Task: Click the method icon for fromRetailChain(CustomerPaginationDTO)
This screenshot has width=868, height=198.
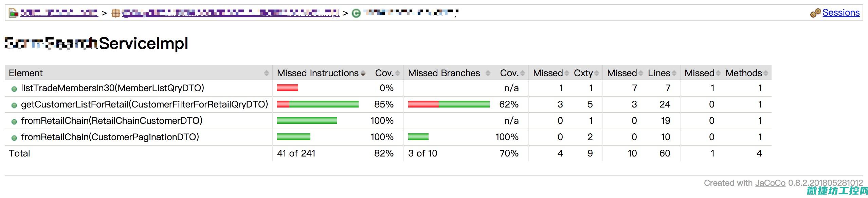Action: tap(14, 138)
